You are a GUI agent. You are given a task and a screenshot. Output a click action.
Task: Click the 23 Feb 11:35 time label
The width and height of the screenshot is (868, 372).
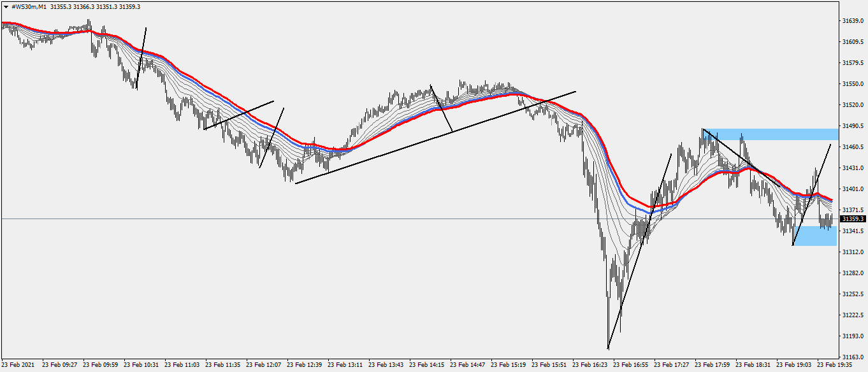tap(223, 366)
